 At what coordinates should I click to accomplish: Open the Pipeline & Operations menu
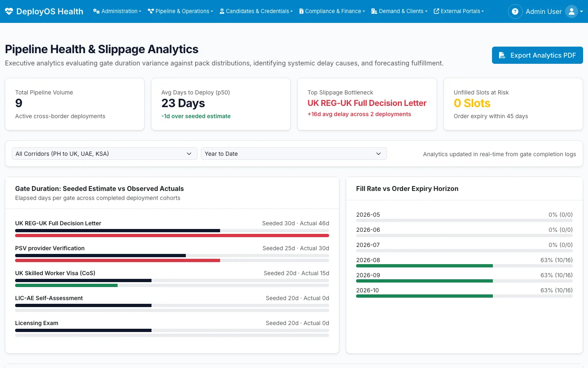tap(180, 11)
